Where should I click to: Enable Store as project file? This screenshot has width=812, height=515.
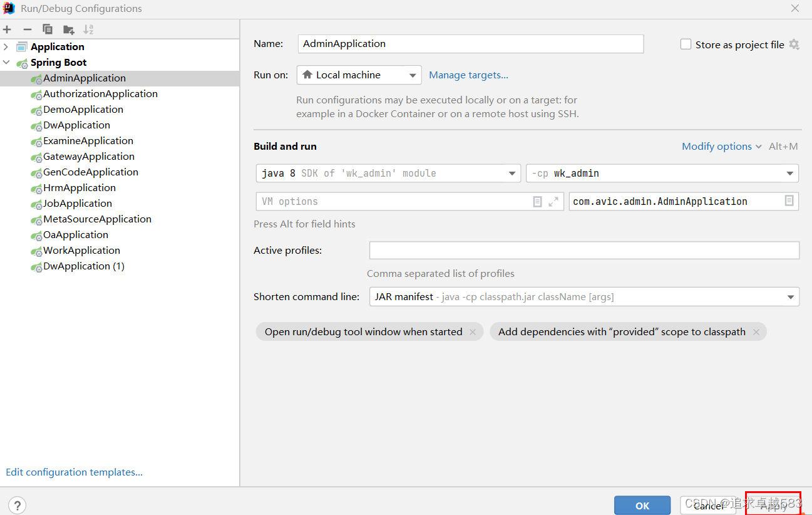pyautogui.click(x=686, y=44)
